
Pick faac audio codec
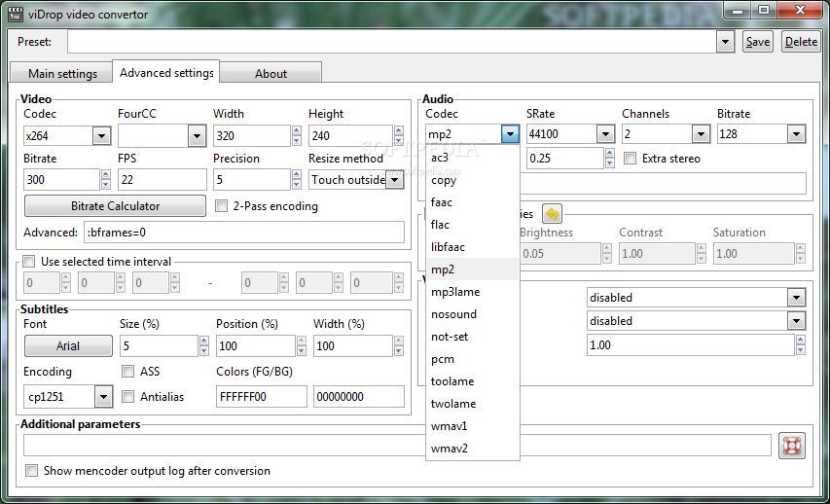(x=472, y=202)
